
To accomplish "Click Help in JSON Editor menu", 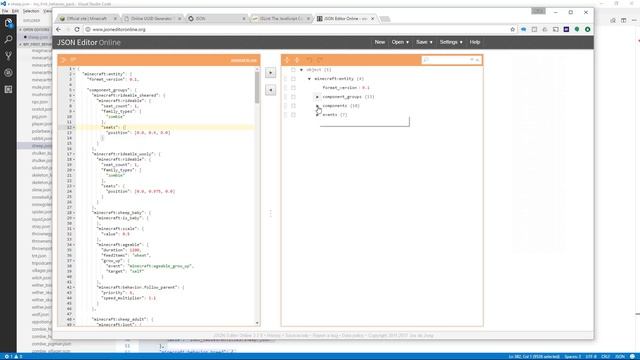I will (475, 42).
